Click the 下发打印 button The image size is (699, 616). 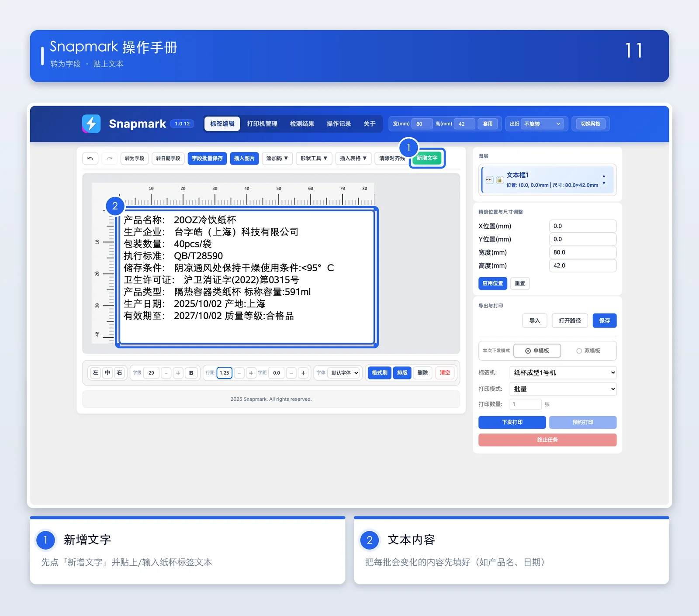512,422
